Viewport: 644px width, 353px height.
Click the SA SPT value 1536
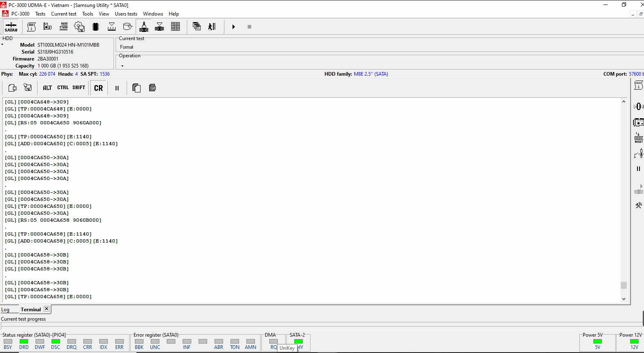[x=105, y=74]
